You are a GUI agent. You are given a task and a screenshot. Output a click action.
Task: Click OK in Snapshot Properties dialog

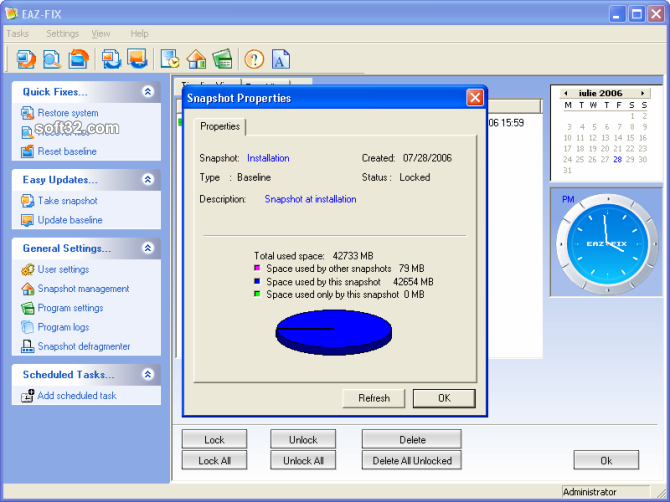[x=444, y=398]
